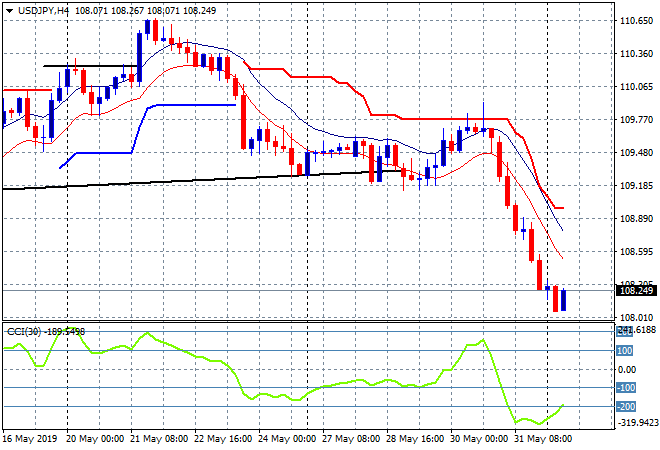Click the 108.010 price scale label

pyautogui.click(x=636, y=317)
